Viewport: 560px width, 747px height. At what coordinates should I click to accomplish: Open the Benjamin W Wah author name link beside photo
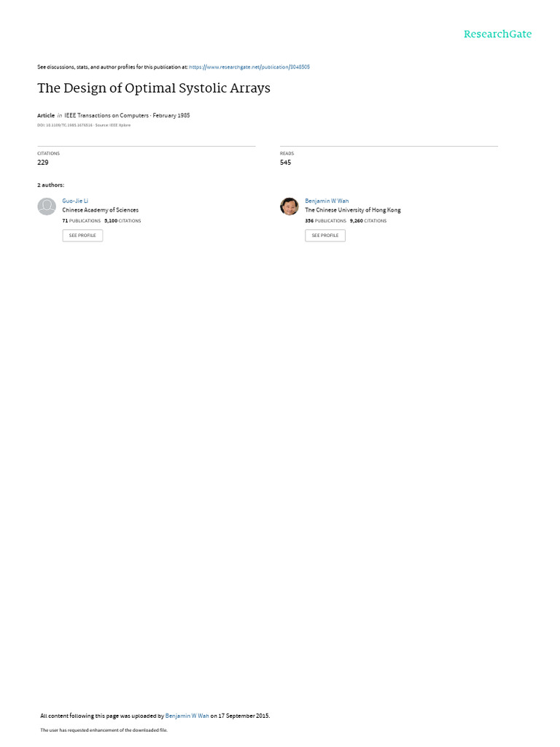pyautogui.click(x=327, y=201)
